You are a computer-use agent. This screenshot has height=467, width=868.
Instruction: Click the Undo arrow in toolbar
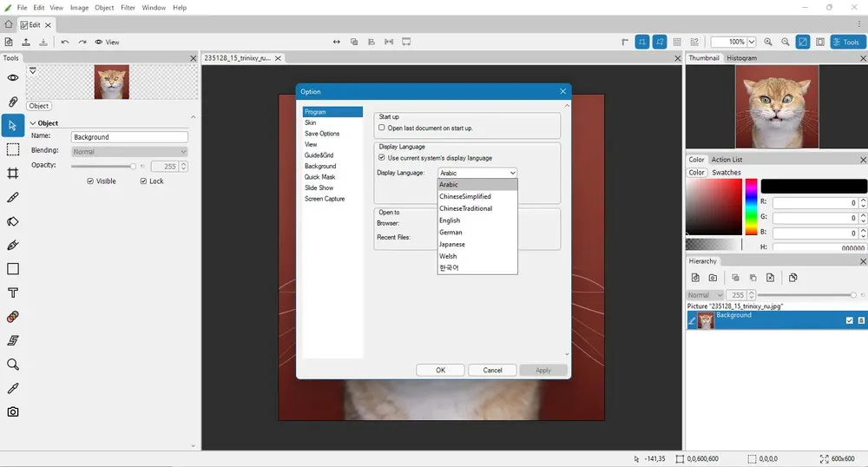pyautogui.click(x=65, y=42)
